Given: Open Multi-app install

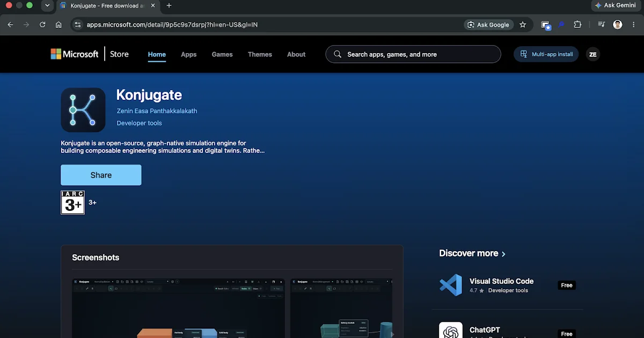Looking at the screenshot, I should tap(546, 54).
